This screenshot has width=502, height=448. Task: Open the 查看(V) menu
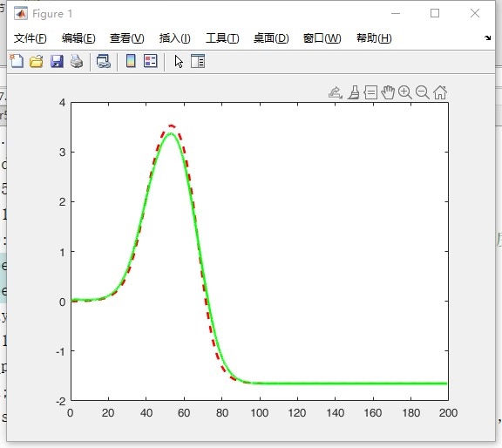126,38
